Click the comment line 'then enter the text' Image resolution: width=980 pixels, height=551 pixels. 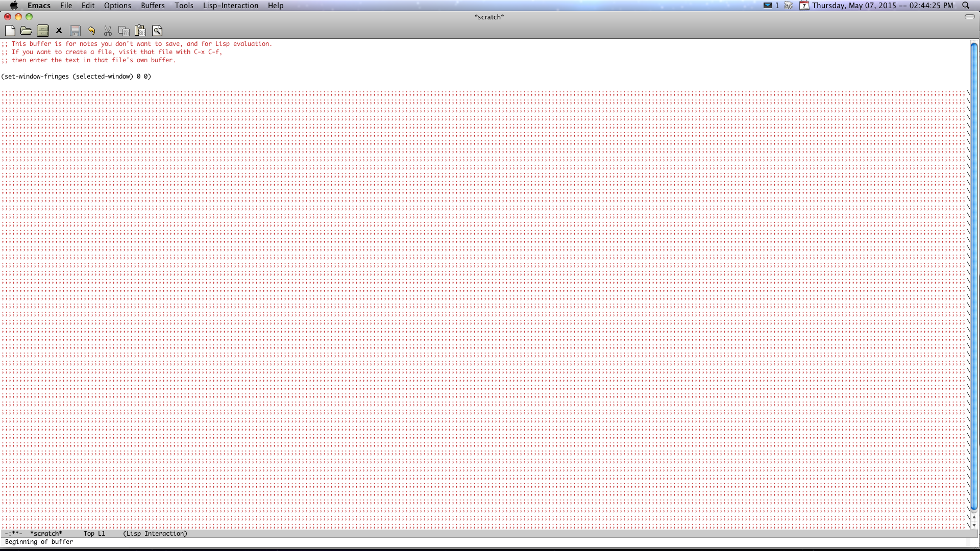pyautogui.click(x=88, y=60)
